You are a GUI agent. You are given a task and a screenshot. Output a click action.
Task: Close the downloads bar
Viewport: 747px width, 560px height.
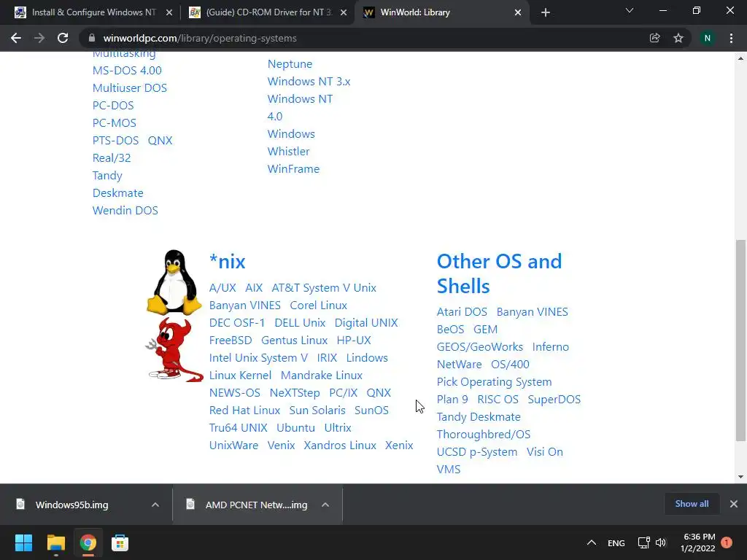(734, 504)
